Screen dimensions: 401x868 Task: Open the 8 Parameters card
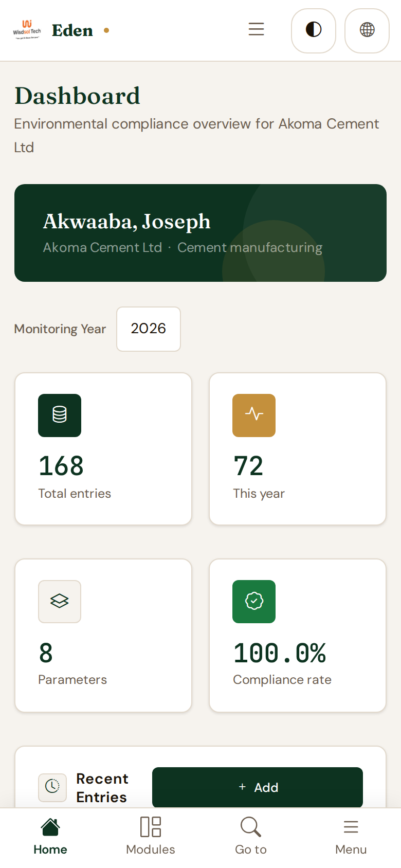point(103,636)
